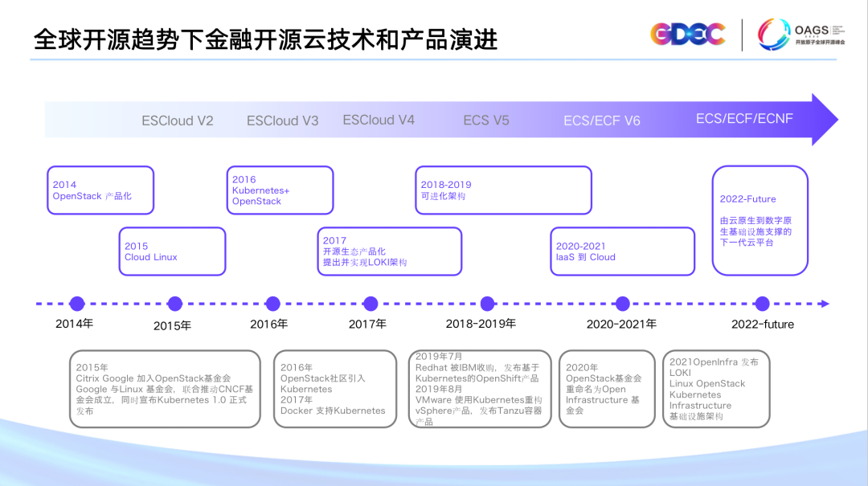The width and height of the screenshot is (868, 486).
Task: Select the 2020-2021 IaaS 到 Cloud box
Action: (623, 251)
